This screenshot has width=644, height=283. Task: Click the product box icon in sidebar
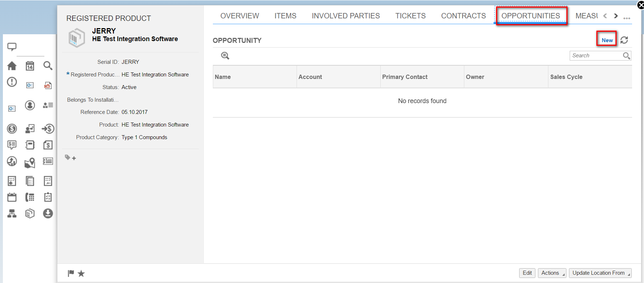30,213
